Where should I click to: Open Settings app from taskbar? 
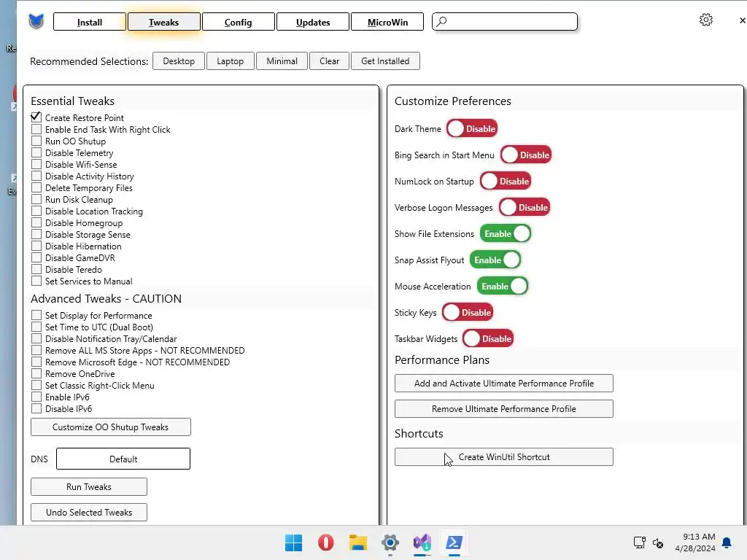[390, 542]
